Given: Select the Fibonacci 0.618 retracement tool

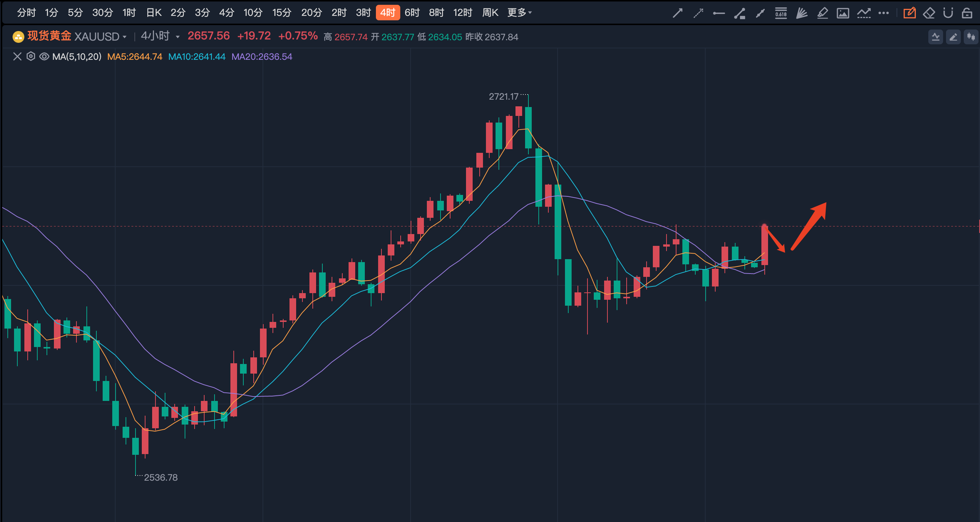Looking at the screenshot, I should [x=781, y=13].
